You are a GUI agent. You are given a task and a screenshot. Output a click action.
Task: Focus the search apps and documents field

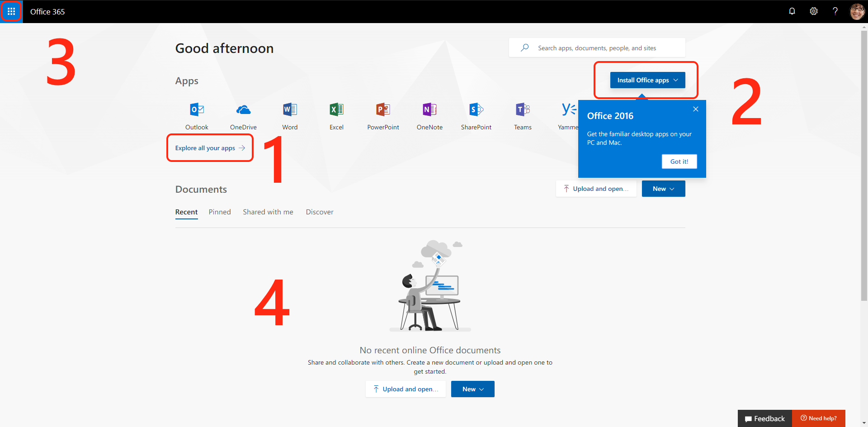(x=597, y=47)
